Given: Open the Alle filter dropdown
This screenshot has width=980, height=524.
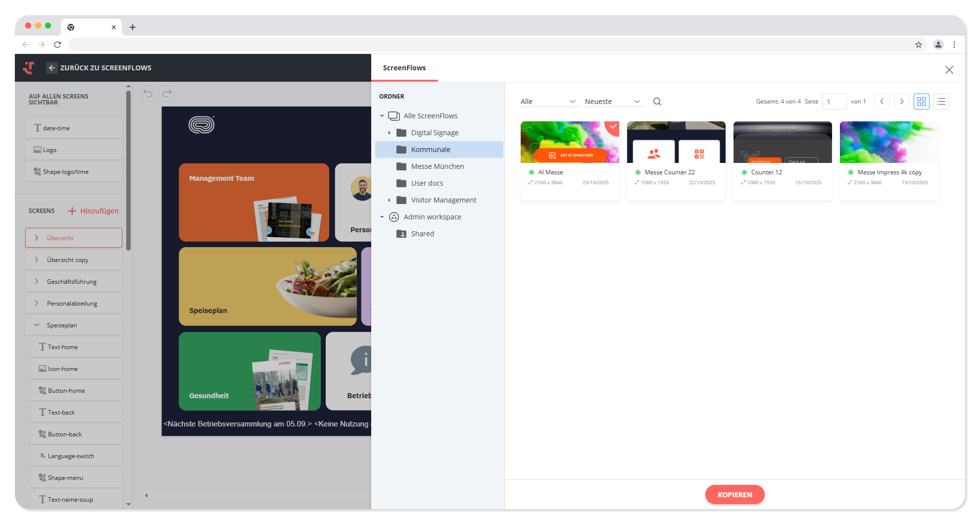Looking at the screenshot, I should (548, 102).
